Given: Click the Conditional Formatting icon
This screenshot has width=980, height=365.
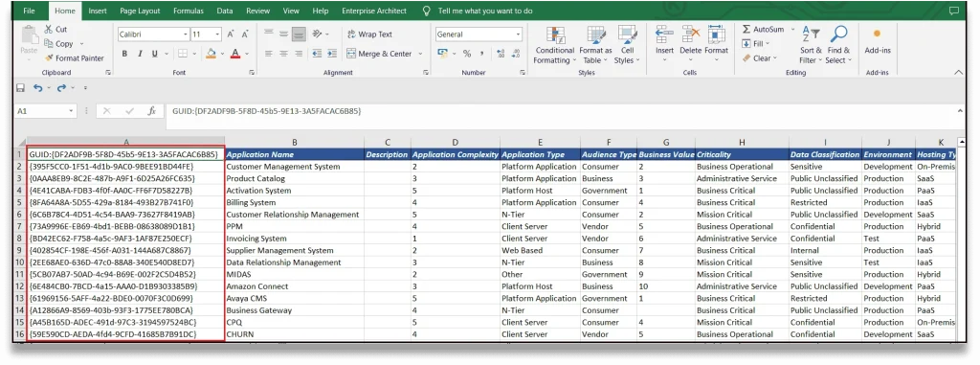Looking at the screenshot, I should click(x=554, y=35).
